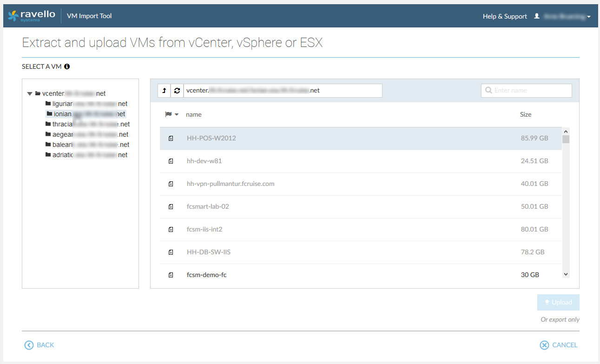The width and height of the screenshot is (600, 364).
Task: Open the user account dropdown arrow
Action: pos(589,17)
